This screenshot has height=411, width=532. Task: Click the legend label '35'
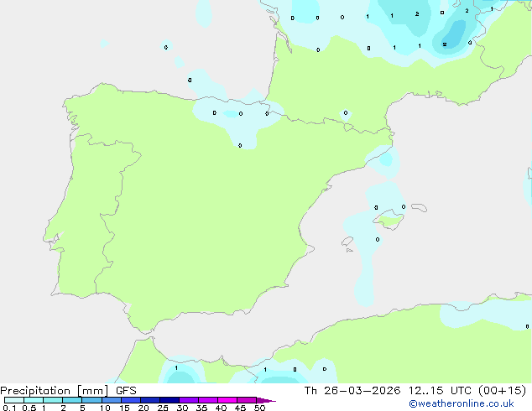(x=201, y=408)
